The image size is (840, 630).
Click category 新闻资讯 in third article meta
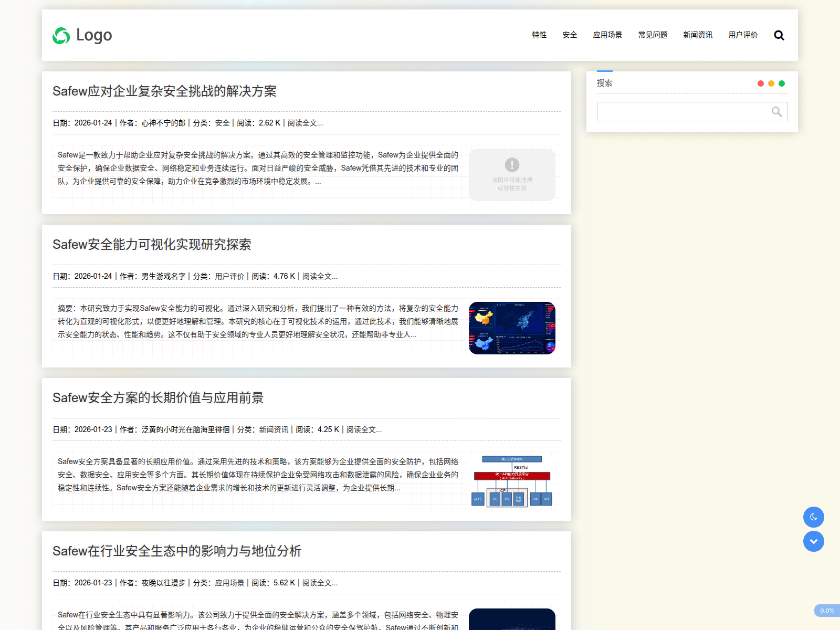[274, 429]
